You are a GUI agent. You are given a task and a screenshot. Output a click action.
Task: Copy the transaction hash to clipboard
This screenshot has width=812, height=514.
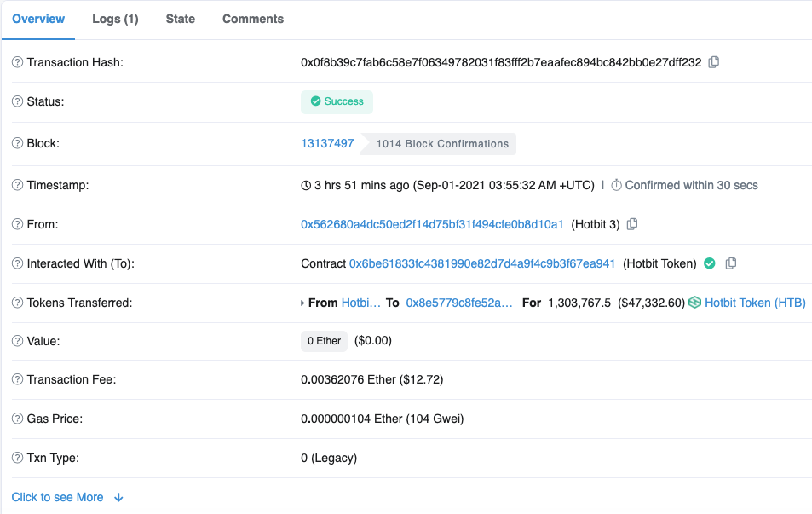tap(714, 62)
